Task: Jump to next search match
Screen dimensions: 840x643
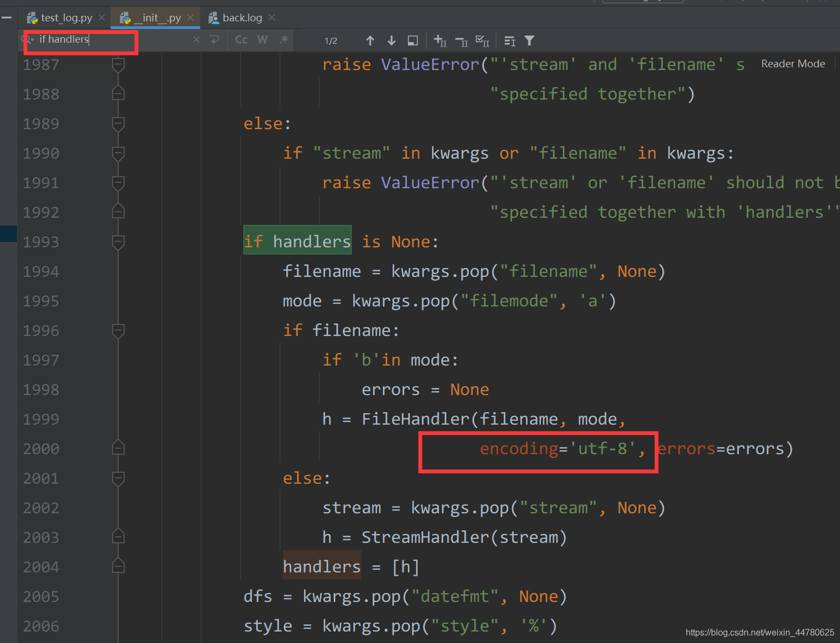Action: pos(391,40)
